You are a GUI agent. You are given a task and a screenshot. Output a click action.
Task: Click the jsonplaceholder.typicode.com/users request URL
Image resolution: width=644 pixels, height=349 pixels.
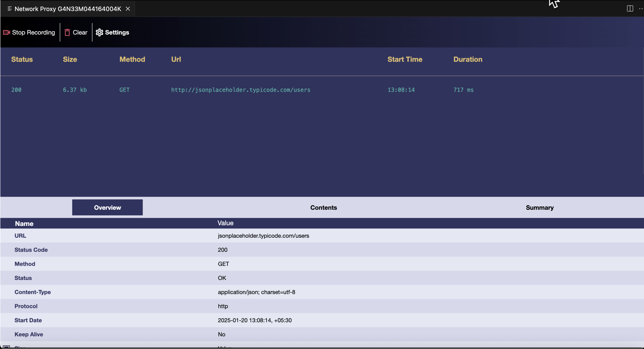click(241, 90)
